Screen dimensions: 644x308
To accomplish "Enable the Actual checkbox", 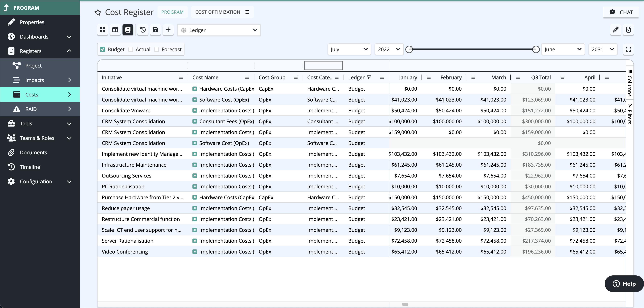I will [131, 49].
